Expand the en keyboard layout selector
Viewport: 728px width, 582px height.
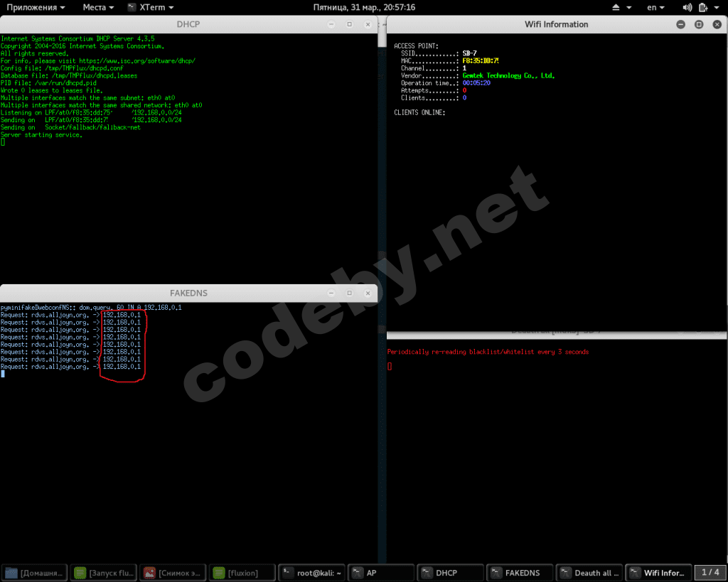click(x=655, y=7)
